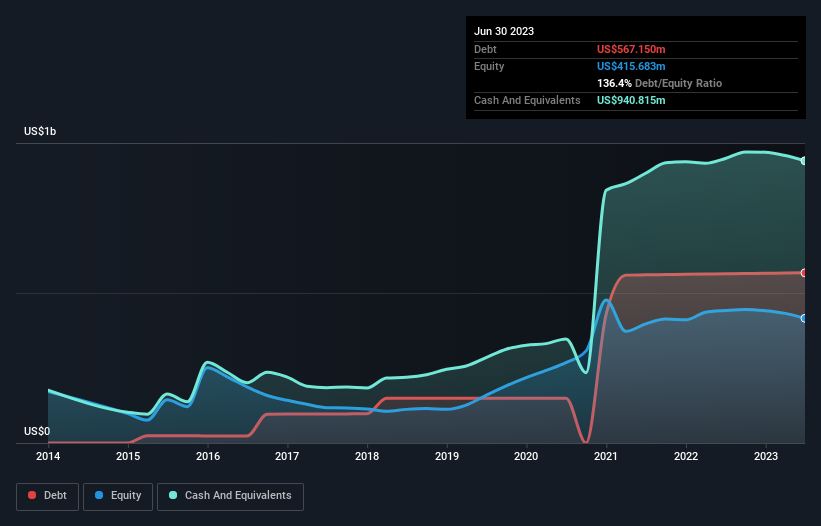Click the red Debt endpoint marker
The width and height of the screenshot is (821, 526).
click(x=804, y=273)
